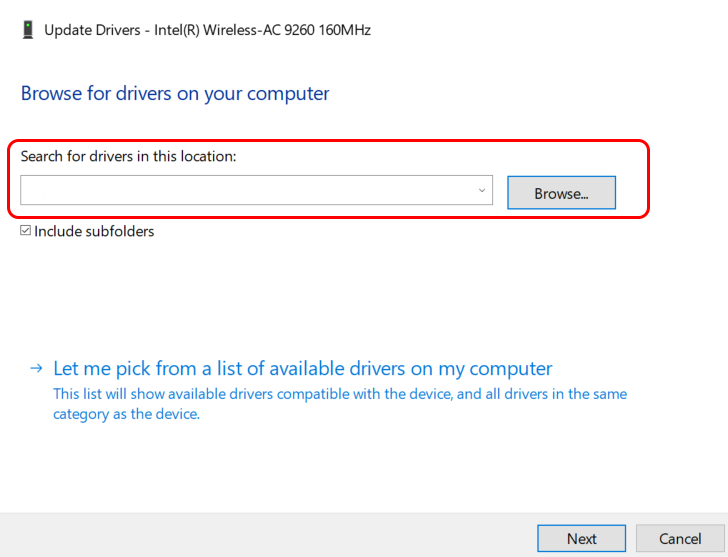The image size is (728, 557).
Task: Click the Browse for drivers on your computer heading
Action: pyautogui.click(x=175, y=94)
